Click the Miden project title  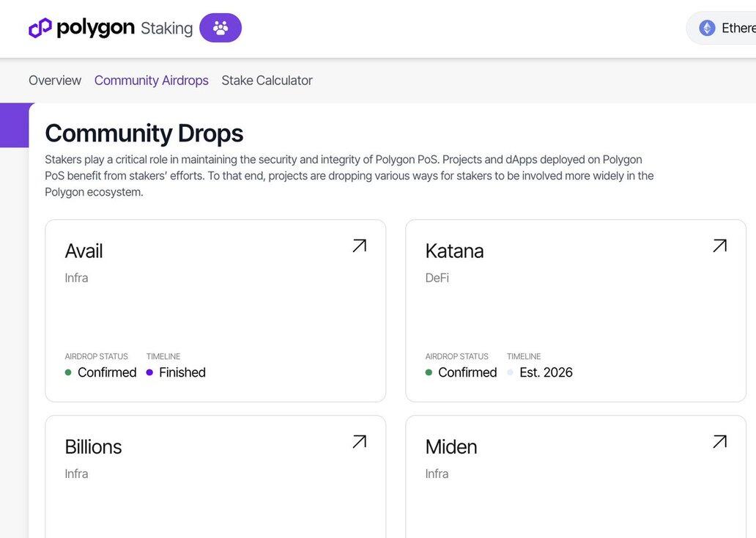click(x=451, y=446)
